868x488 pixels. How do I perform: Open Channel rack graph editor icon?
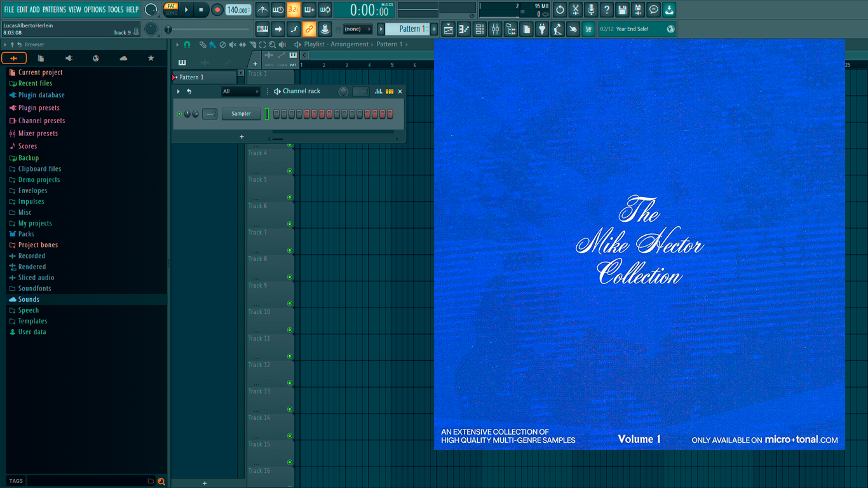(379, 91)
